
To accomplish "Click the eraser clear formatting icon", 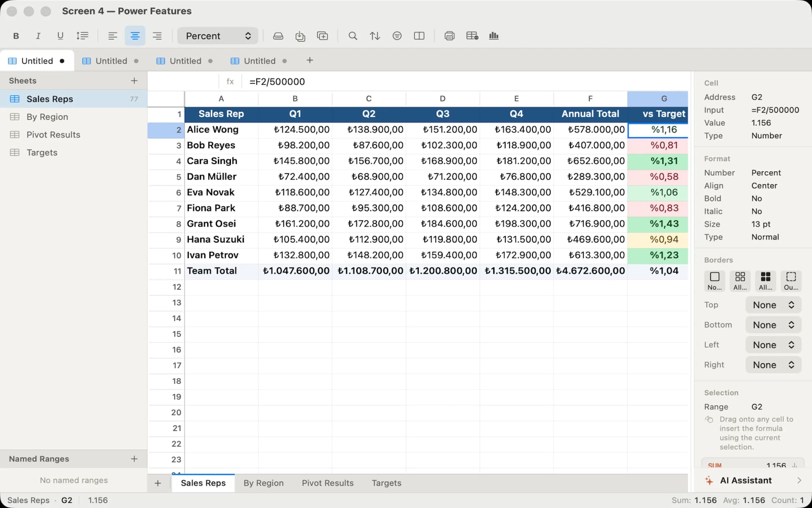I will coord(278,36).
